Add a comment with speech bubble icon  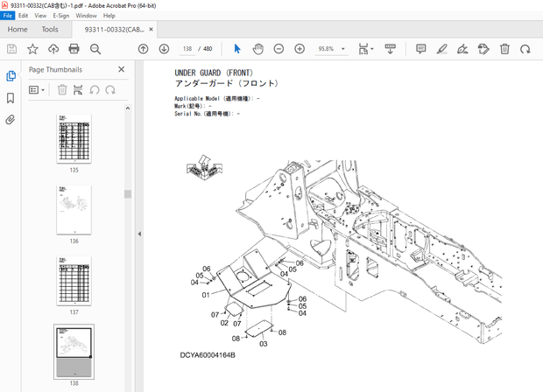tap(420, 49)
